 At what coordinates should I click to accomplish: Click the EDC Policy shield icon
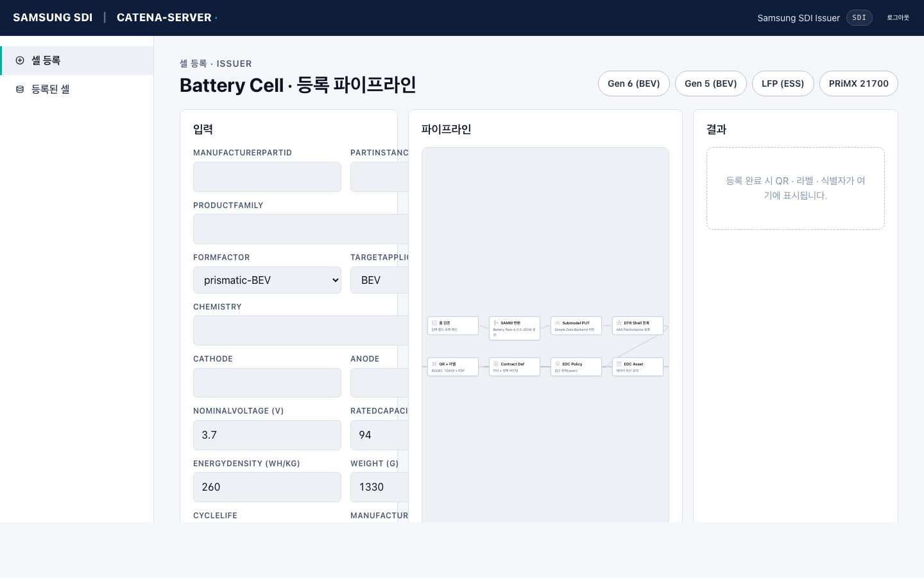point(558,364)
